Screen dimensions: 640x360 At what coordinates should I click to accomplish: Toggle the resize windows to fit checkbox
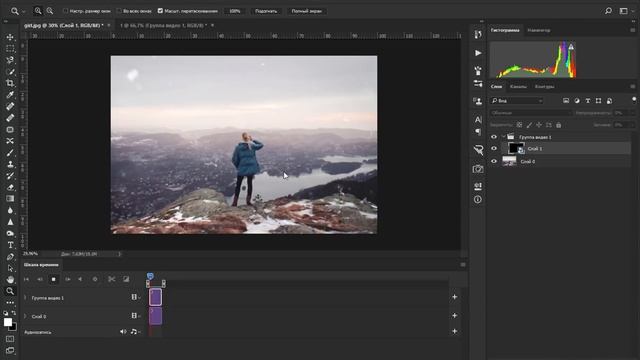tap(65, 11)
